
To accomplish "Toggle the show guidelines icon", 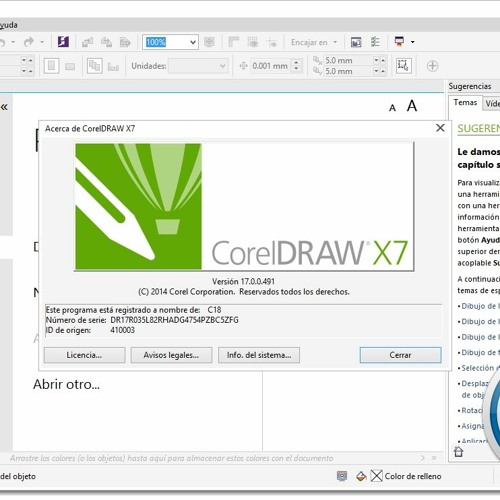I will 272,42.
